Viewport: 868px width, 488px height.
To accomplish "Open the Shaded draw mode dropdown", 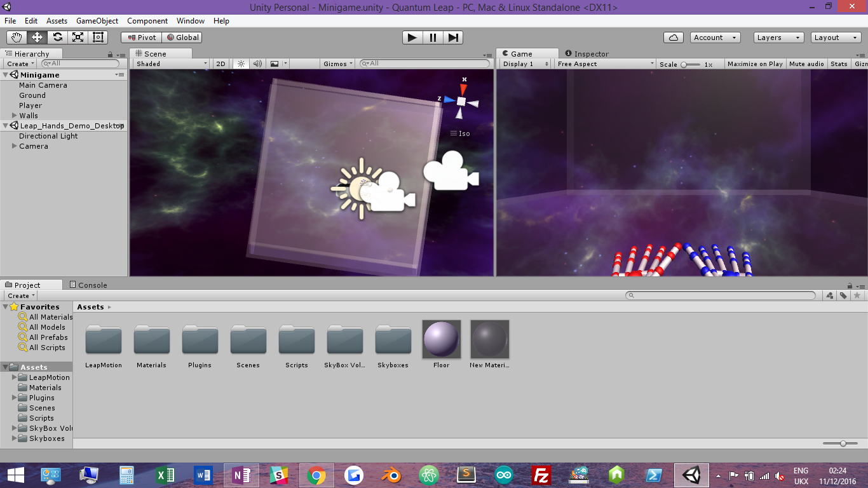I will pyautogui.click(x=171, y=64).
